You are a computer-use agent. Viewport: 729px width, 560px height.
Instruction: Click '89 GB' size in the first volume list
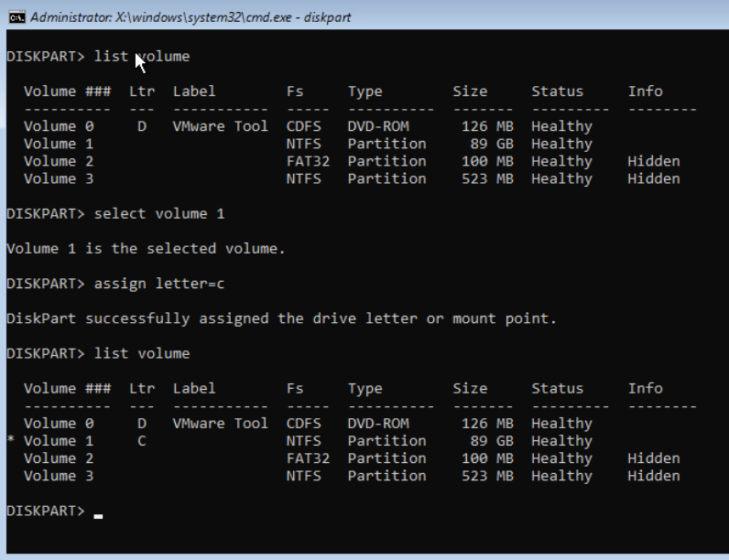(x=492, y=144)
